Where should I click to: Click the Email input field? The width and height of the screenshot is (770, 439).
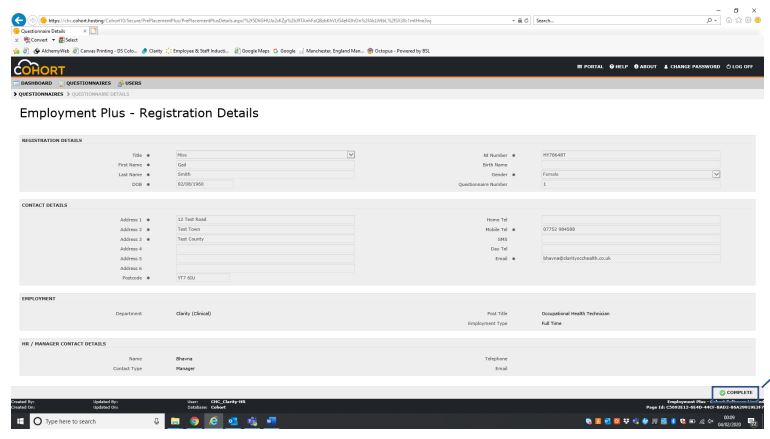[x=631, y=259]
